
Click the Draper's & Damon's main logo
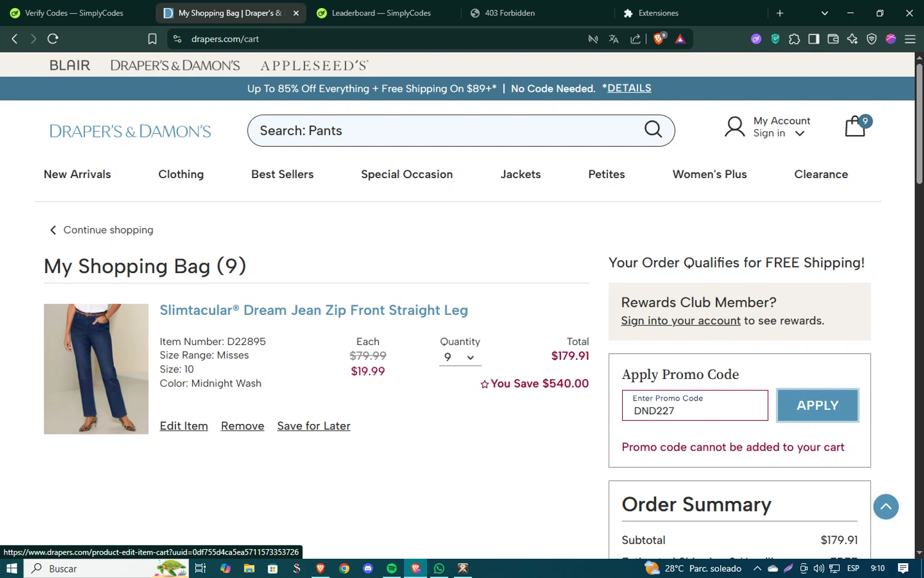tap(130, 131)
